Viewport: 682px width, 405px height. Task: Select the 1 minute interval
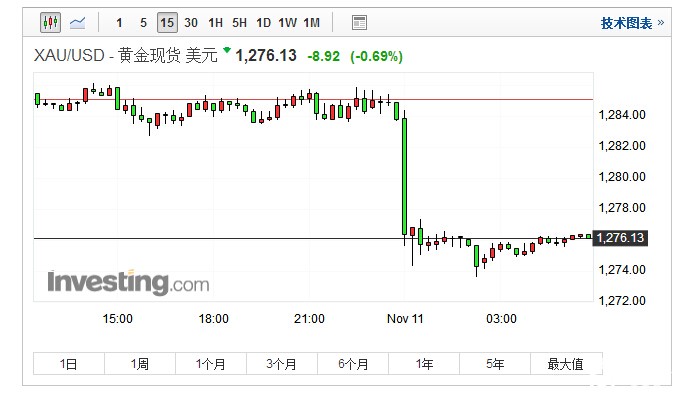pyautogui.click(x=120, y=22)
